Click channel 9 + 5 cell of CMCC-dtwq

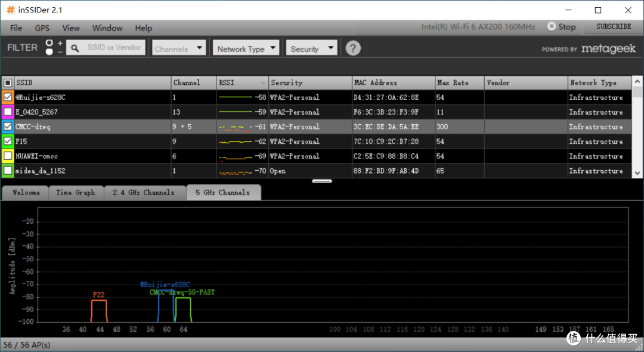coord(193,126)
